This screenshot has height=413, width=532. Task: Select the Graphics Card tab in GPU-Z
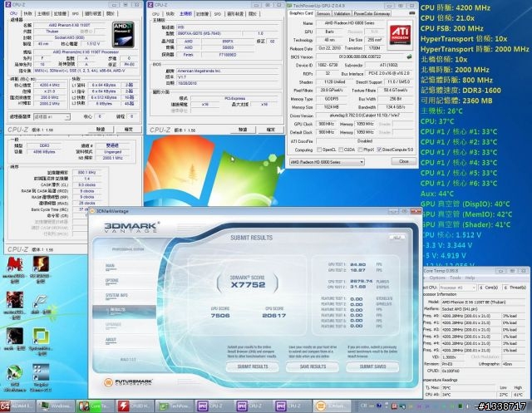click(x=301, y=13)
